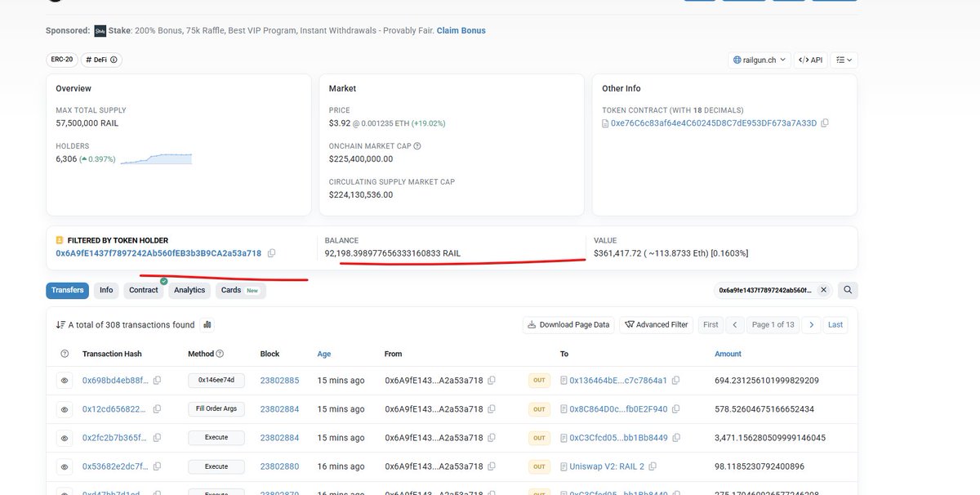Click the eye icon on Uniswap V2 row
This screenshot has height=495, width=980.
point(65,466)
